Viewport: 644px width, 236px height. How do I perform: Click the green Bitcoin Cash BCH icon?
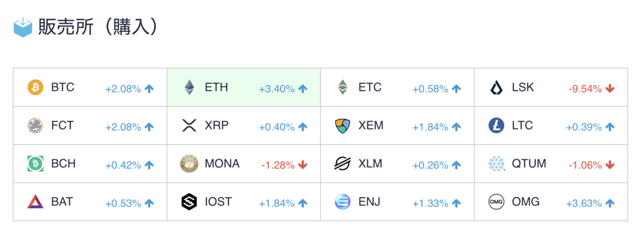tap(35, 164)
